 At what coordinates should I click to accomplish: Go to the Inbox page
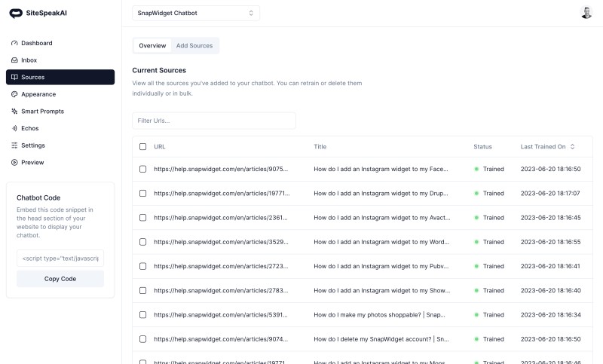[x=29, y=60]
